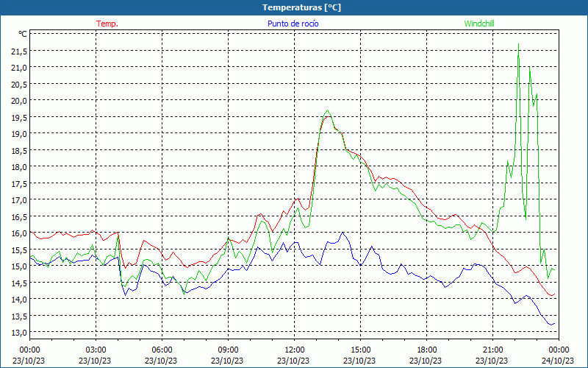Click the 20,5 y-axis value
The image size is (588, 368).
[19, 85]
